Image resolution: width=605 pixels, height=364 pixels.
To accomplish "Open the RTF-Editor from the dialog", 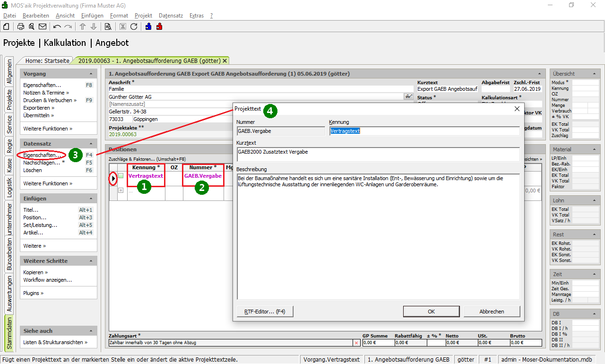I will click(265, 312).
